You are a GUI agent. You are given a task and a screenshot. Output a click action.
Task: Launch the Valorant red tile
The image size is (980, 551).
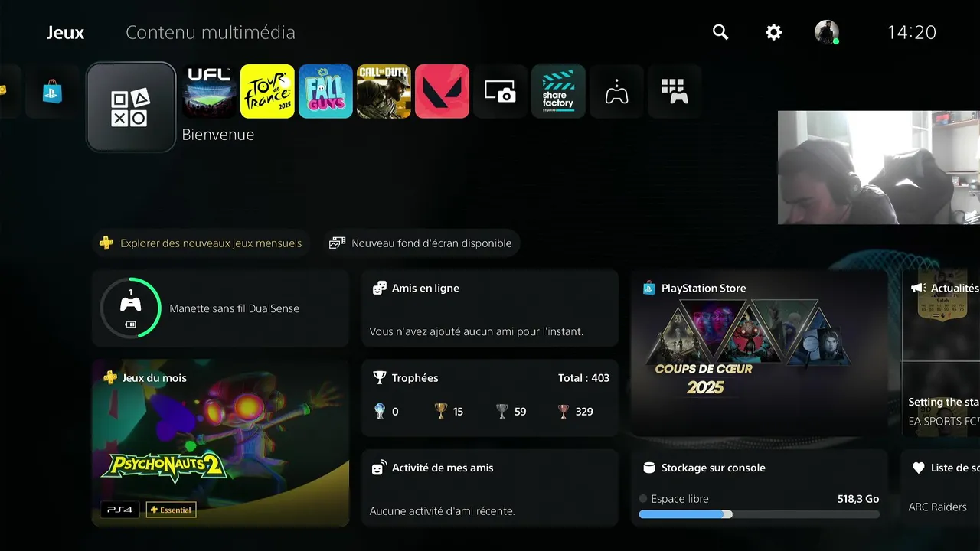(x=442, y=91)
